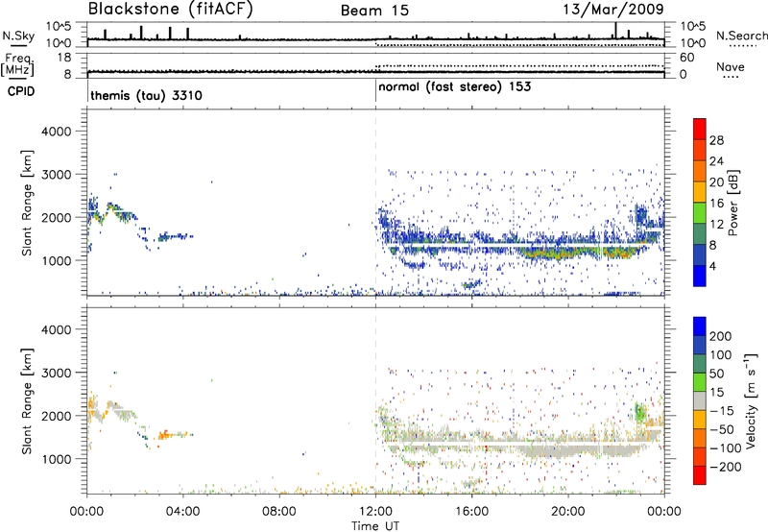768x532 pixels.
Task: Click the "Velocity [m s-1]" color bar title
Action: coord(751,400)
